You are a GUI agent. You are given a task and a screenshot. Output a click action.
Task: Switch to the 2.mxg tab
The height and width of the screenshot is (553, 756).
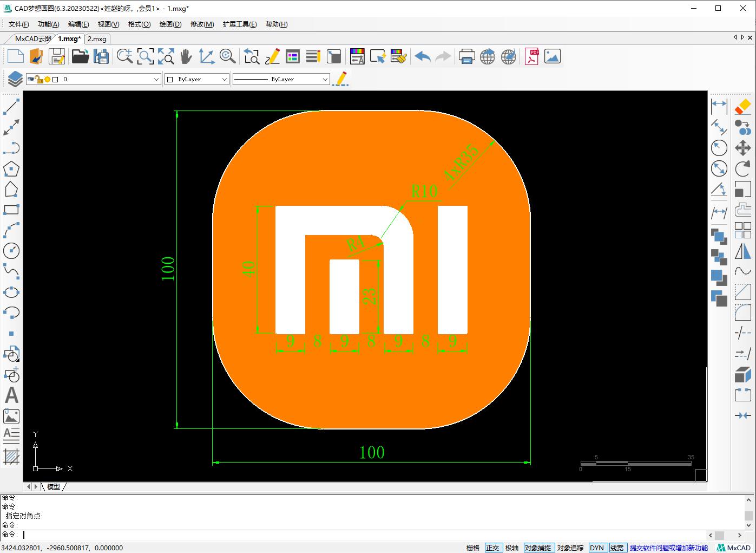97,38
